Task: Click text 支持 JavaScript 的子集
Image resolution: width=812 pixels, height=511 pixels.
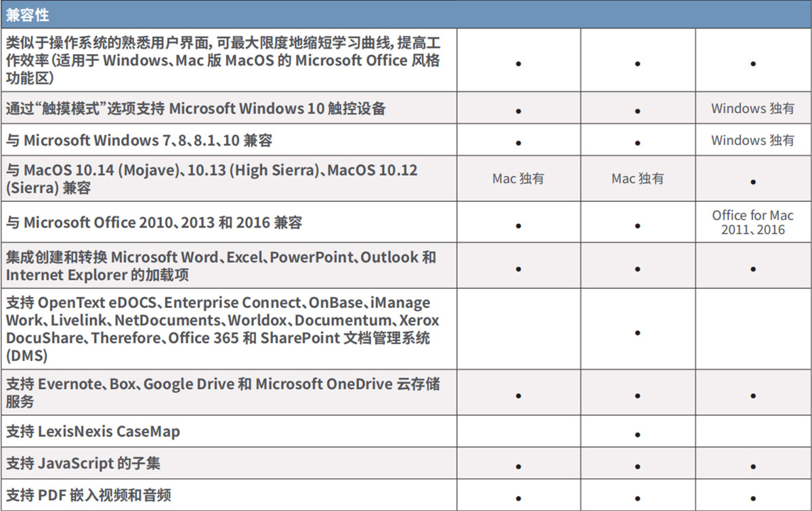Action: (x=83, y=463)
